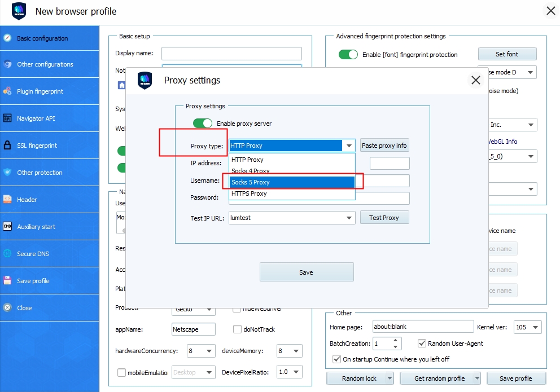
Task: Select Socks 5 Proxy from the list
Action: [x=291, y=182]
